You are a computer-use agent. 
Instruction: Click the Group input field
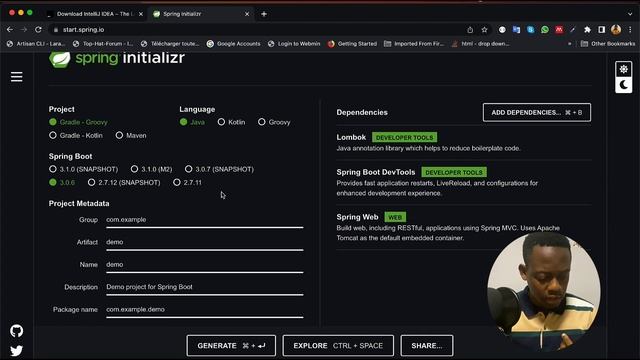point(204,220)
